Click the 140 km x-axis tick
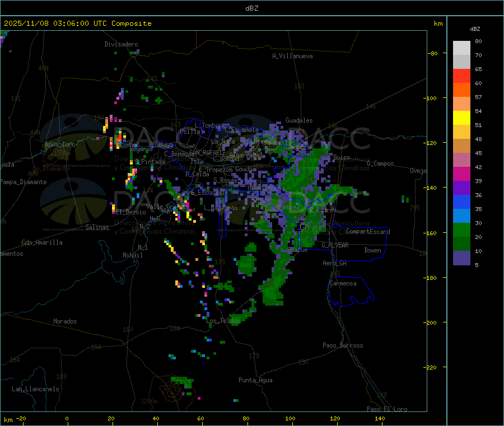 tap(380, 418)
